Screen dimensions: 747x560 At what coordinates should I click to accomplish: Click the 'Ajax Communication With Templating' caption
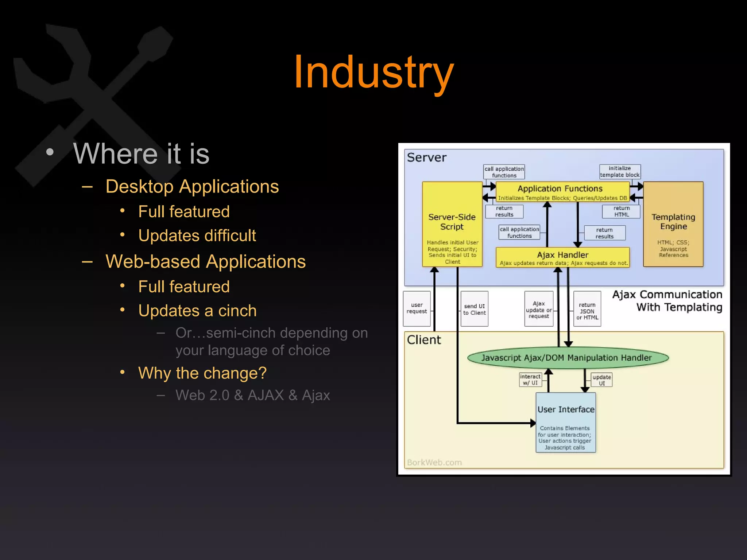(667, 301)
